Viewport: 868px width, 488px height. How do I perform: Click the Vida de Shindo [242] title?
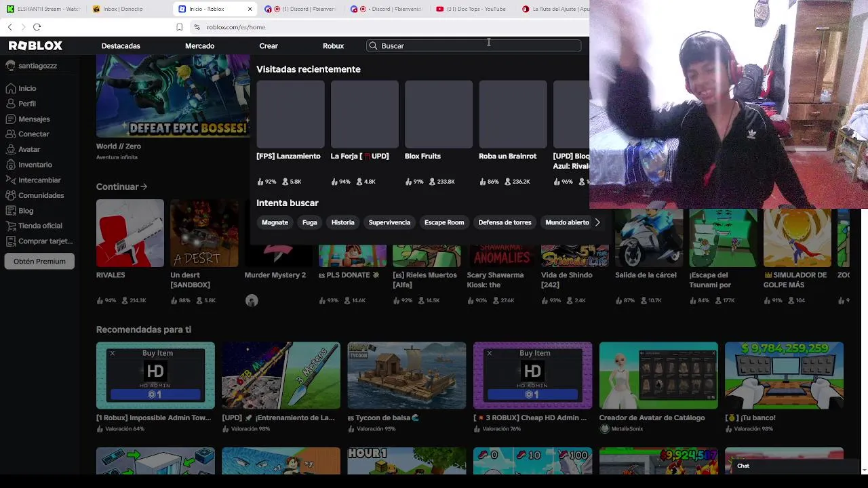click(566, 280)
